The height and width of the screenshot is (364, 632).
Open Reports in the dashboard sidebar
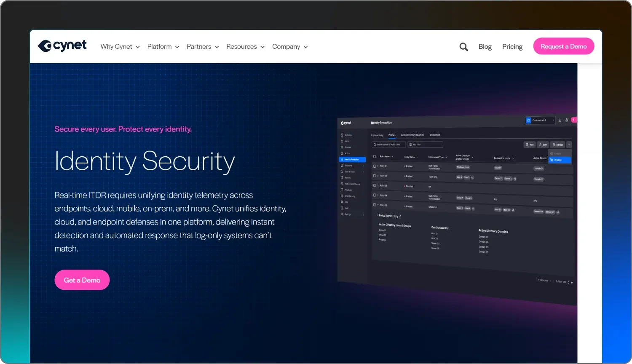tap(345, 178)
